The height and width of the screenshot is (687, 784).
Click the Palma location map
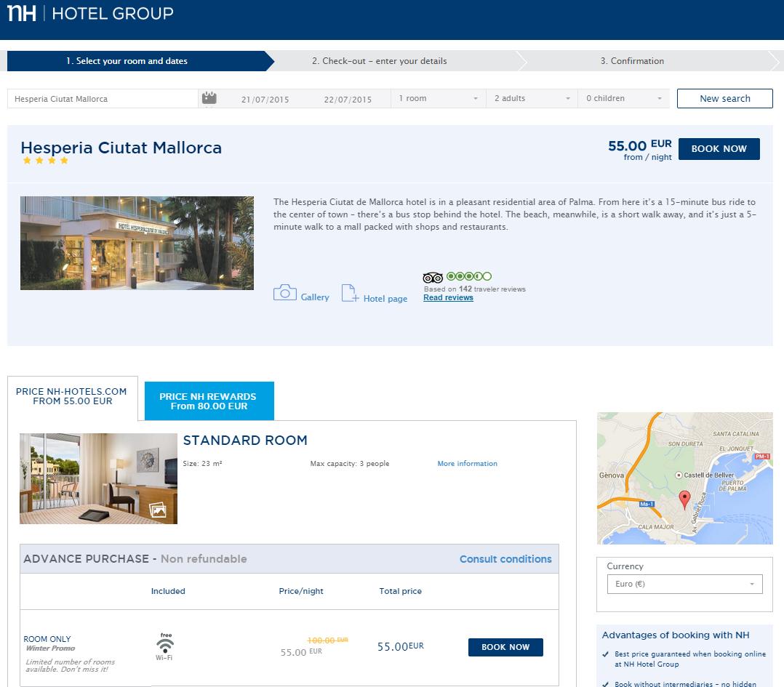[x=684, y=478]
